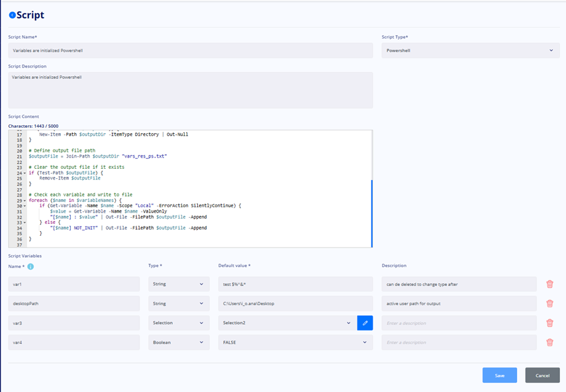Click the Script Name input field
Screen dimensions: 566x392
coord(191,50)
